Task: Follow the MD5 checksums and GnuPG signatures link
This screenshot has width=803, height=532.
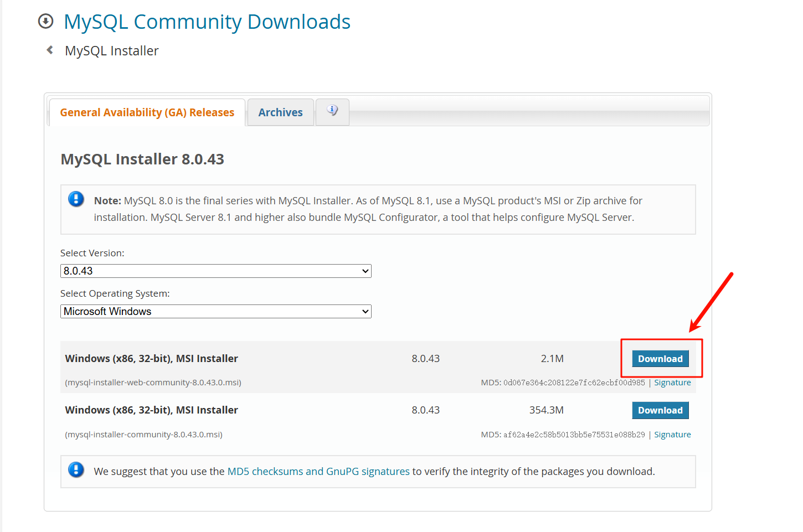Action: [318, 472]
